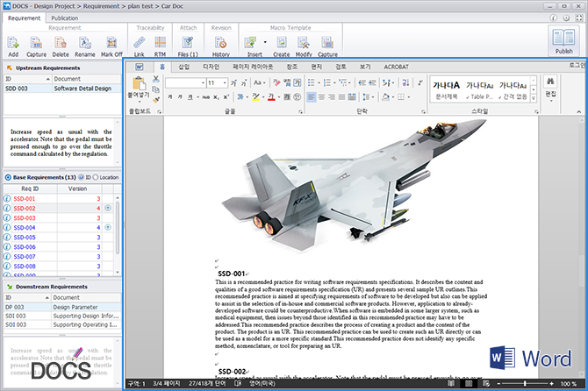Click the Word subscript button
The width and height of the screenshot is (588, 391).
click(x=216, y=97)
